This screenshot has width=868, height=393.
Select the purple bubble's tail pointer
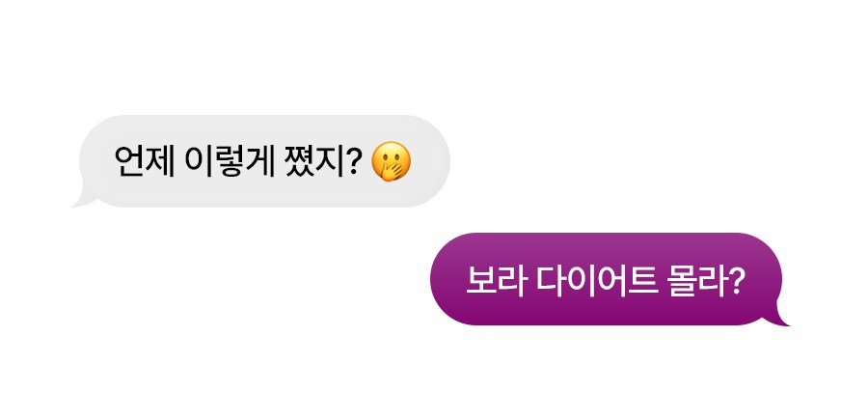pos(777,316)
